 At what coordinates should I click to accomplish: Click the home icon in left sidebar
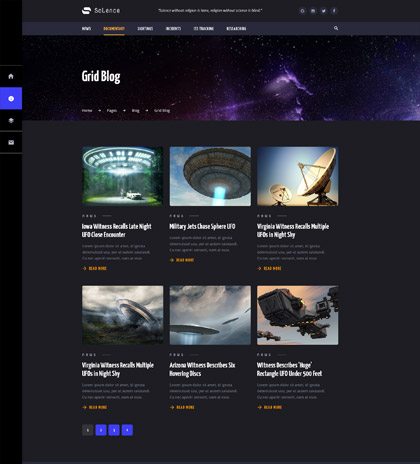click(11, 76)
